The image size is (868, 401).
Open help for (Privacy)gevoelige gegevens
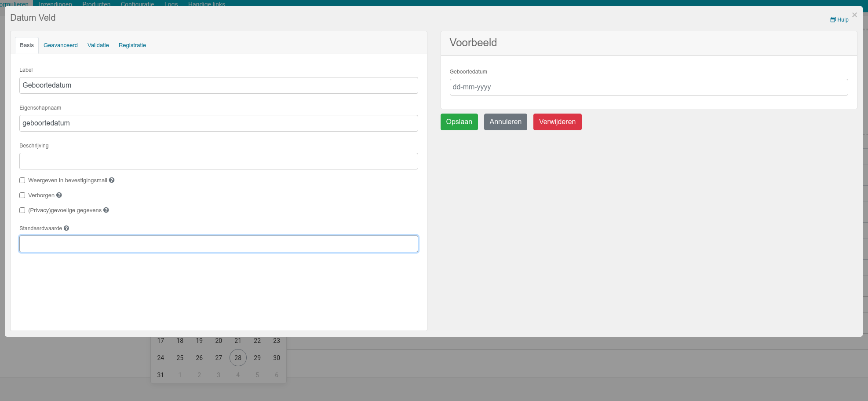coord(106,210)
